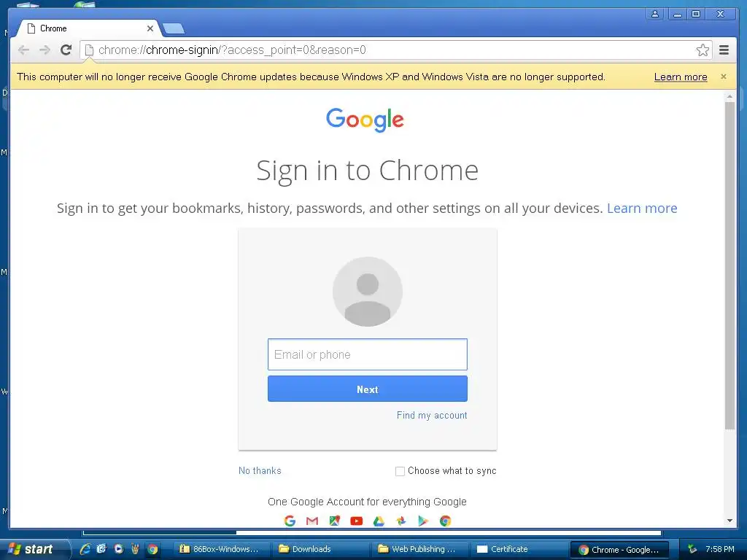
Task: Click the Gmail icon
Action: [312, 521]
